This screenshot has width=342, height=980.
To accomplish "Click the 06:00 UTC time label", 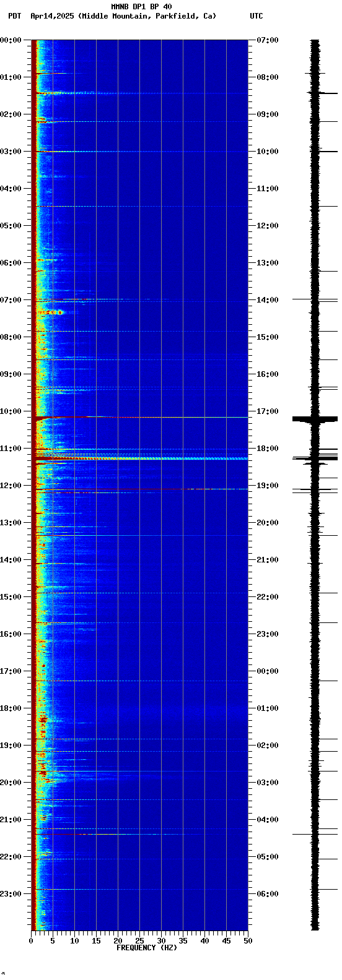I will (268, 894).
